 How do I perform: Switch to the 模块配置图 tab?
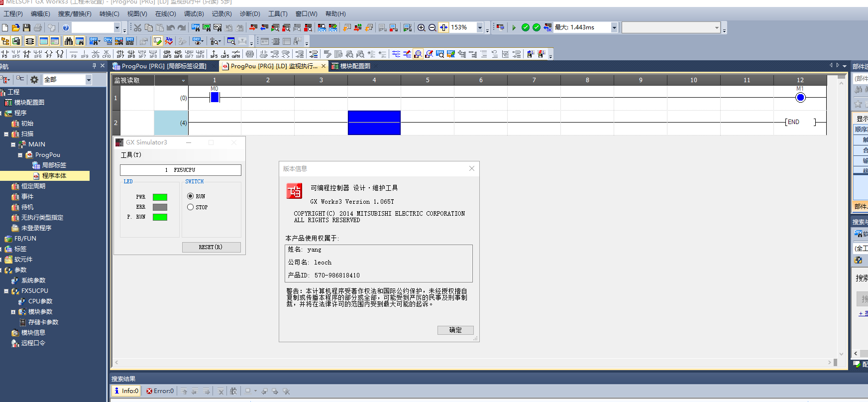(354, 66)
